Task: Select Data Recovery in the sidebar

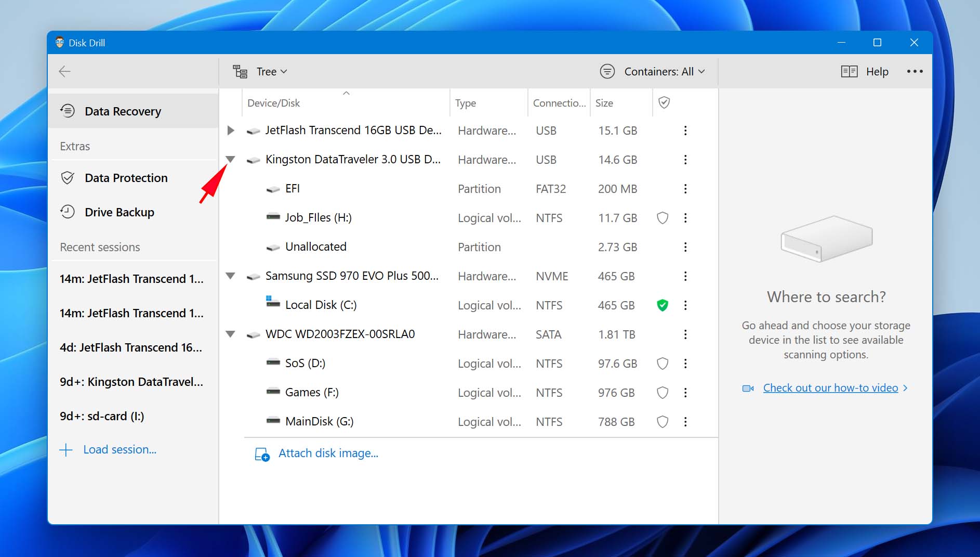Action: tap(133, 111)
